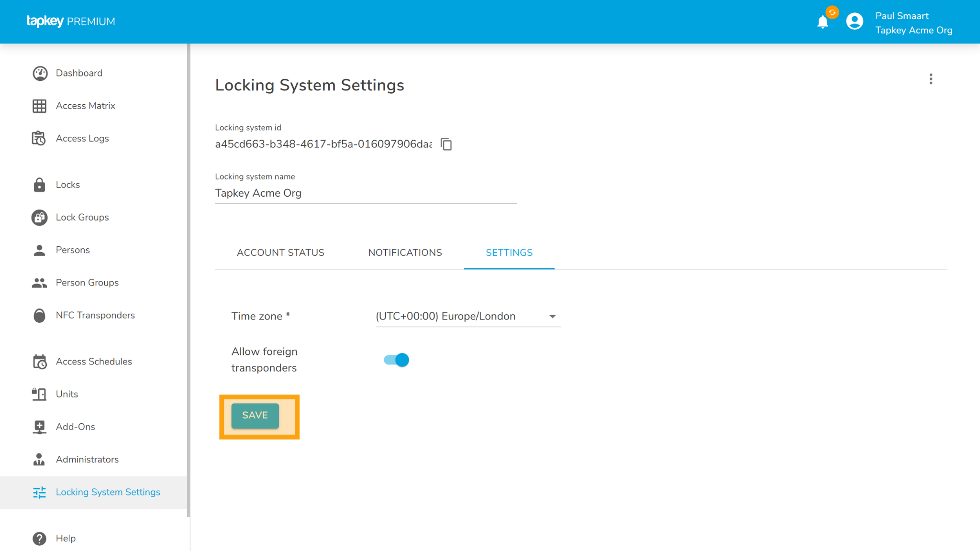Switch to the Account Status tab

click(x=280, y=253)
